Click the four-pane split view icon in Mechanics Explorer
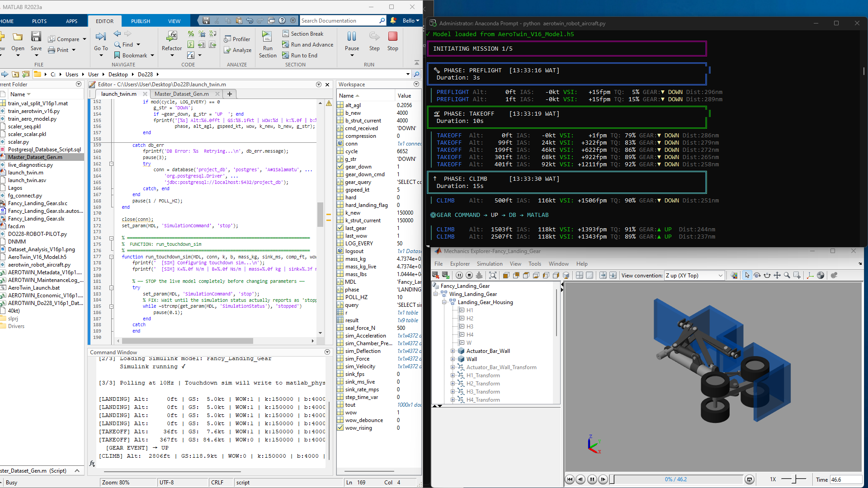Image resolution: width=868 pixels, height=488 pixels. pyautogui.click(x=580, y=275)
